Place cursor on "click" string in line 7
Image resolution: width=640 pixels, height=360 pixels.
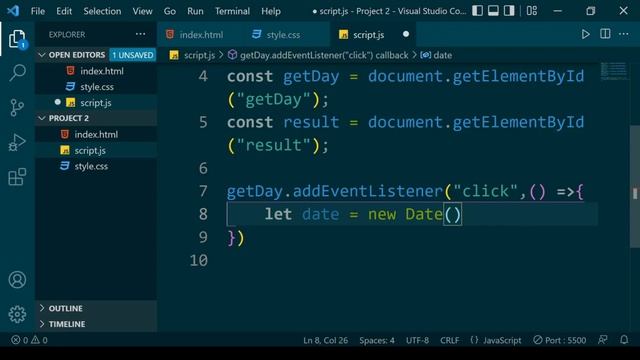click(x=486, y=191)
